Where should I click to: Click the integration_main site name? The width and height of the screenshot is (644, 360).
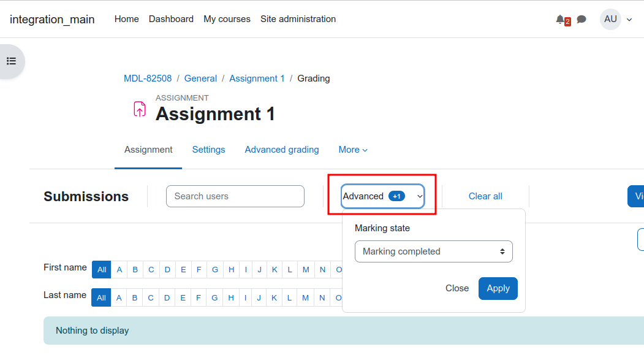(52, 19)
